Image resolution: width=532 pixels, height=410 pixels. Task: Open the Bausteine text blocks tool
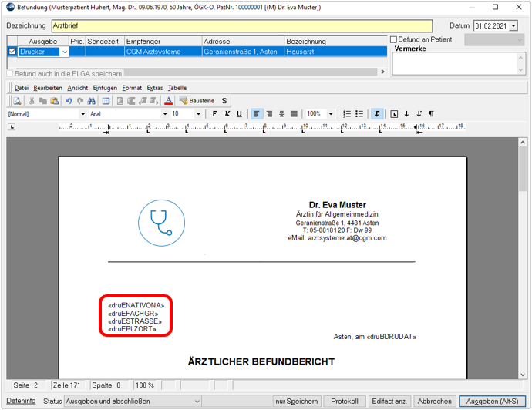tap(197, 101)
